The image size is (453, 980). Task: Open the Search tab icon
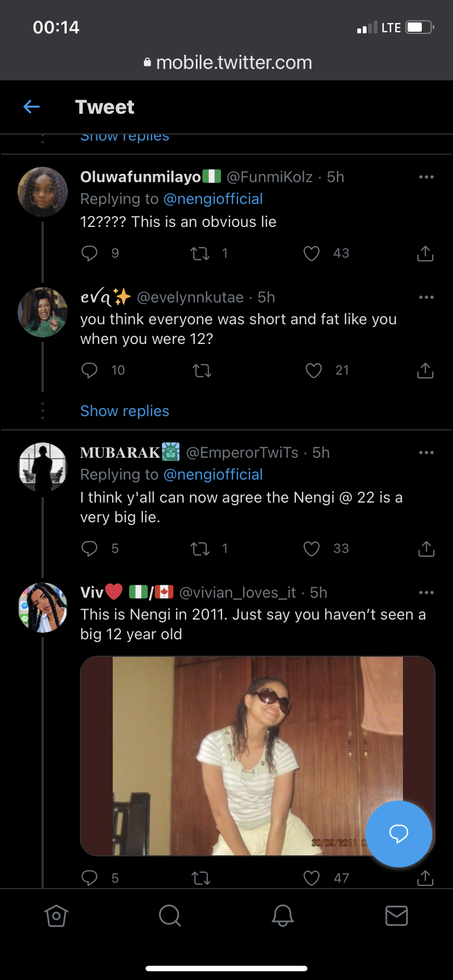pos(170,915)
